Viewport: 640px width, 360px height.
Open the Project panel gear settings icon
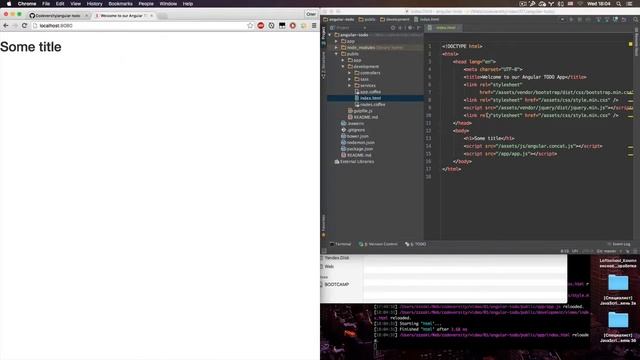(x=410, y=28)
